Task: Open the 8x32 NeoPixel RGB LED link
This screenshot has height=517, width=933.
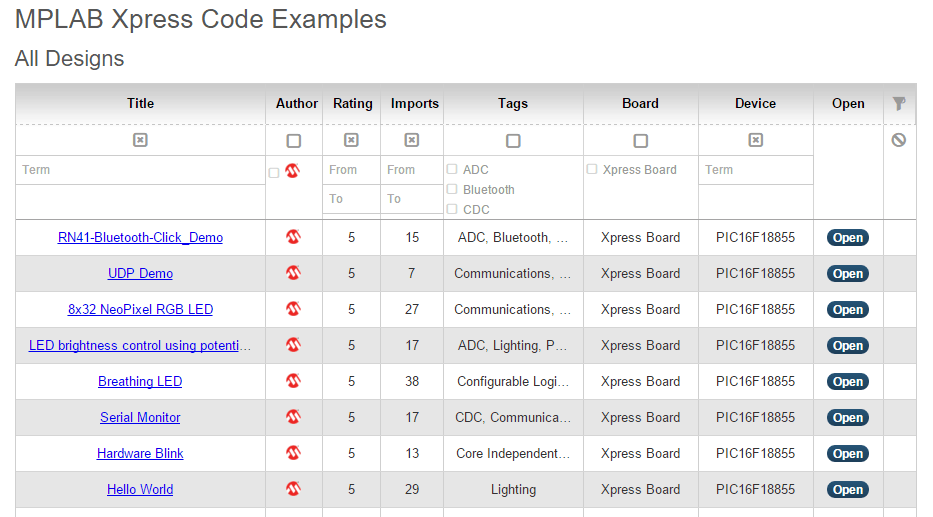Action: 140,309
